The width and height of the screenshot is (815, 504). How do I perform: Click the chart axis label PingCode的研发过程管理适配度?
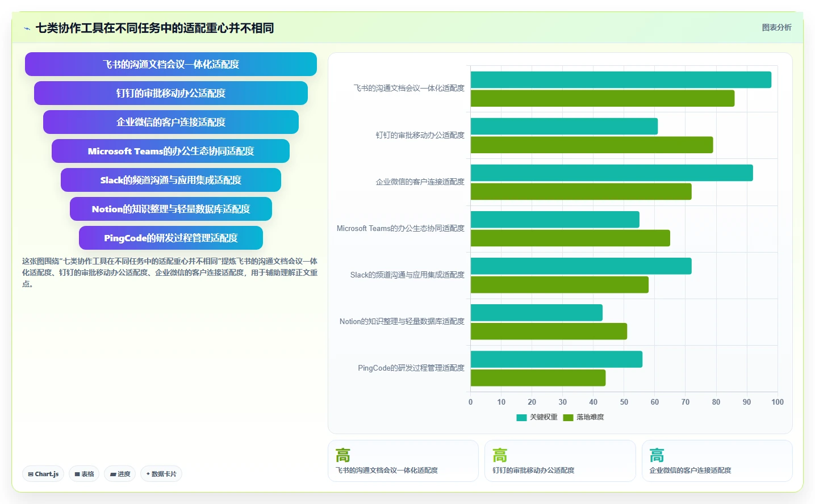[411, 368]
